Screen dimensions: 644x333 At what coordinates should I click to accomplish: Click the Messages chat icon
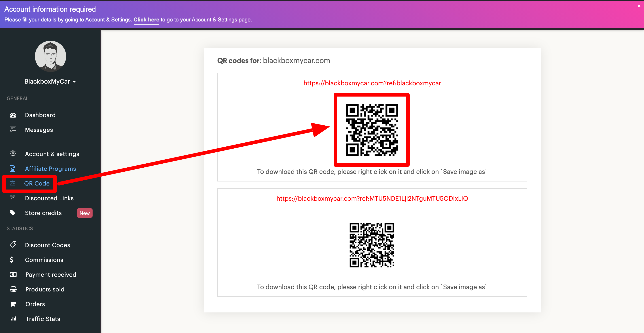(x=13, y=129)
